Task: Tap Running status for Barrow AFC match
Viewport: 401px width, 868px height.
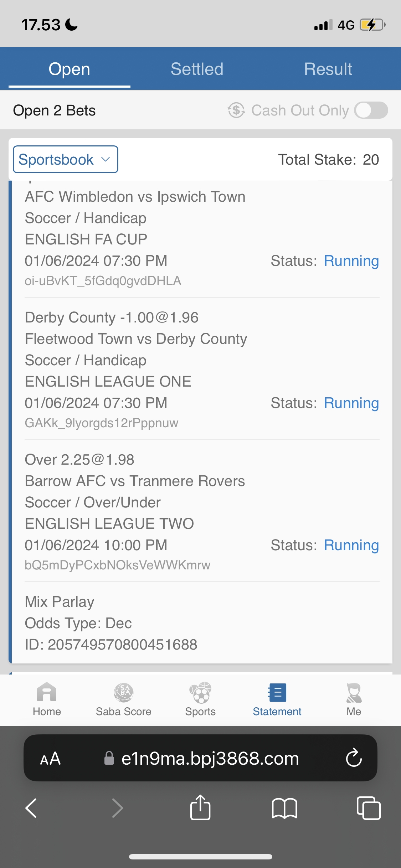Action: click(351, 545)
